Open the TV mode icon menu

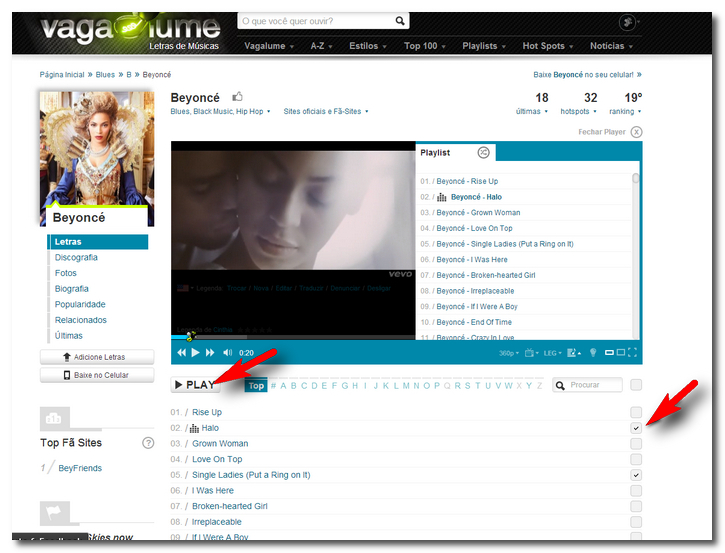[531, 353]
